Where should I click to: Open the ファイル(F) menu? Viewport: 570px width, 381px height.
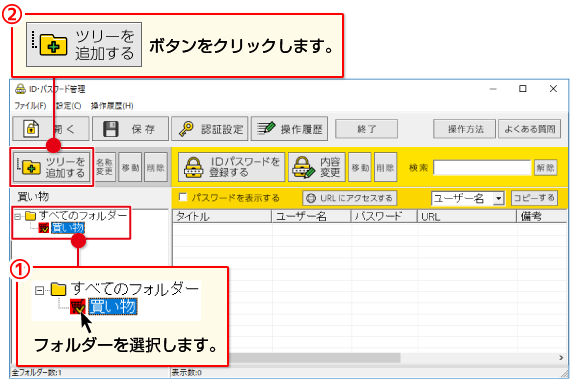click(30, 106)
